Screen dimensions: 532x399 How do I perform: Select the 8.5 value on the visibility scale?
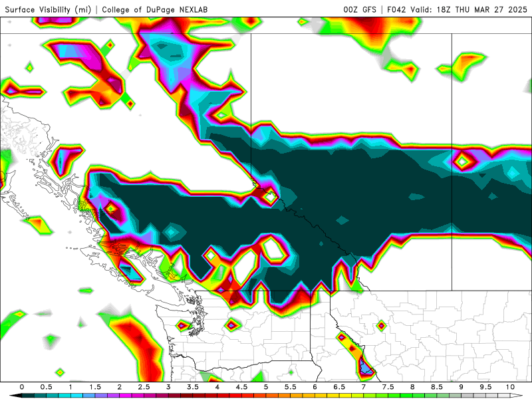(437, 387)
